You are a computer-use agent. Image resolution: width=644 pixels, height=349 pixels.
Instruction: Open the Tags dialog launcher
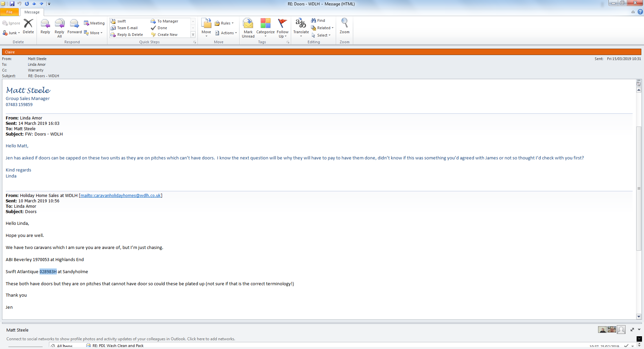click(288, 42)
